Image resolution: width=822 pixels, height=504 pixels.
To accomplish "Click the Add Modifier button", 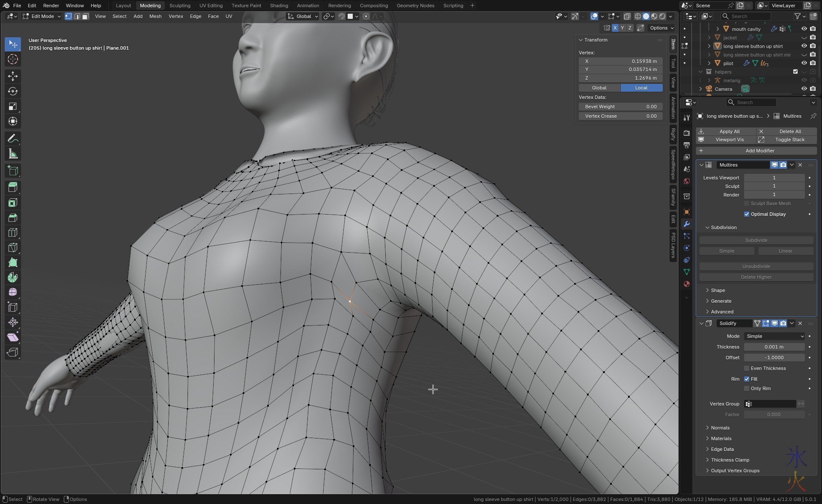I will [756, 151].
